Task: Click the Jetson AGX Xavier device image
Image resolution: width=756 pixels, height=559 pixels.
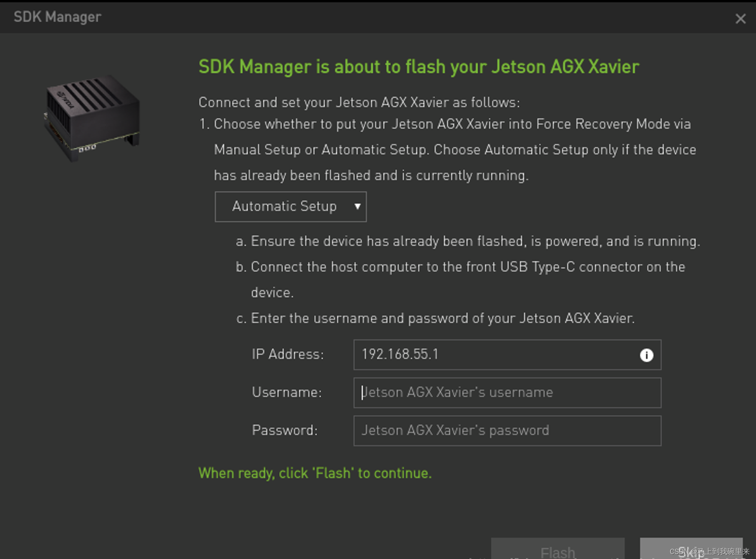Action: (92, 117)
